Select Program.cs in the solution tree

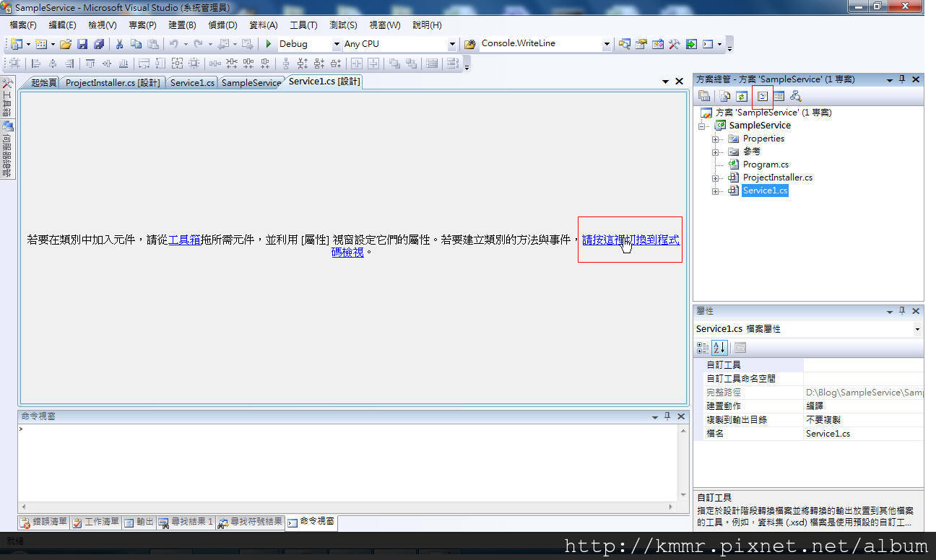(766, 165)
